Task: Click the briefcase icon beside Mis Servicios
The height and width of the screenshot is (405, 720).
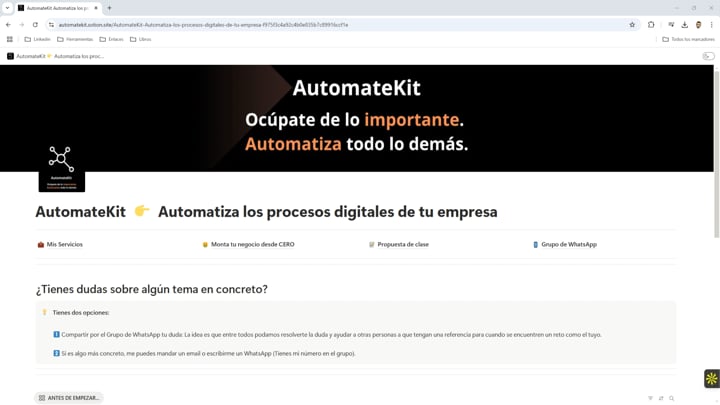Action: pos(40,245)
